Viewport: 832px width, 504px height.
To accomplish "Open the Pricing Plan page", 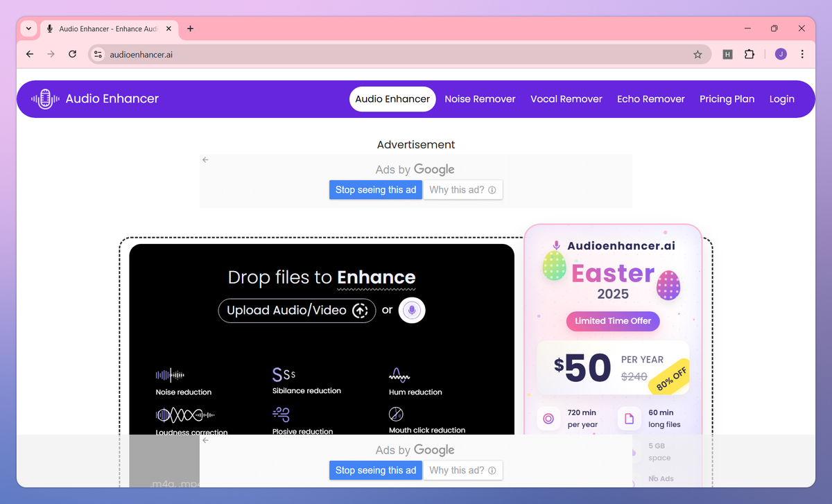I will [727, 99].
